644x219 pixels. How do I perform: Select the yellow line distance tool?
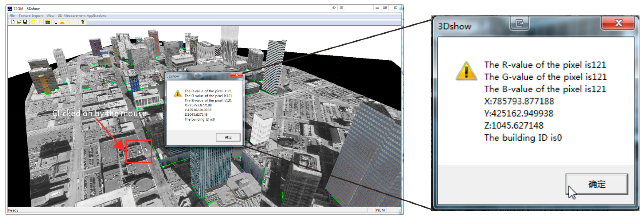pyautogui.click(x=75, y=22)
